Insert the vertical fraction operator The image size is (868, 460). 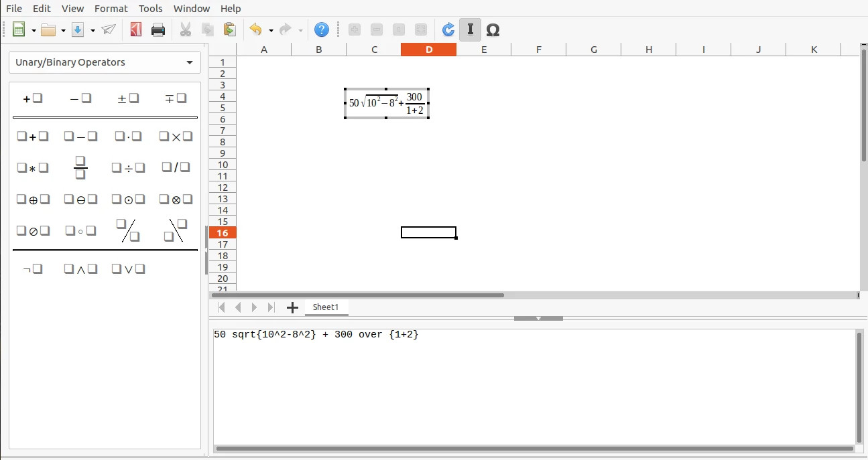coord(80,167)
